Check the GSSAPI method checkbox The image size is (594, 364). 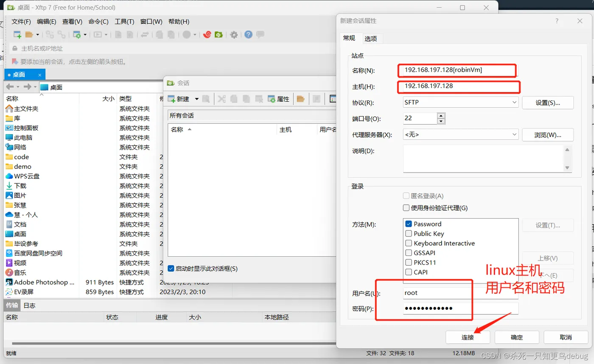click(409, 253)
